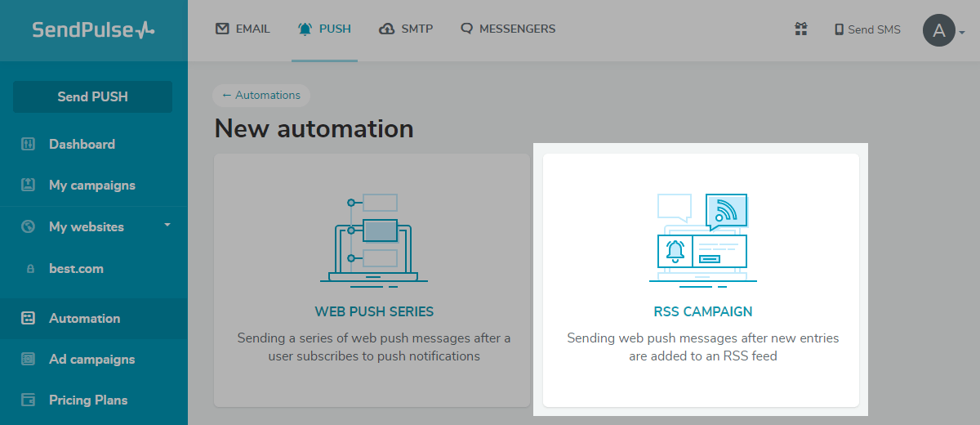
Task: Click the globe icon beside My websites
Action: click(28, 226)
